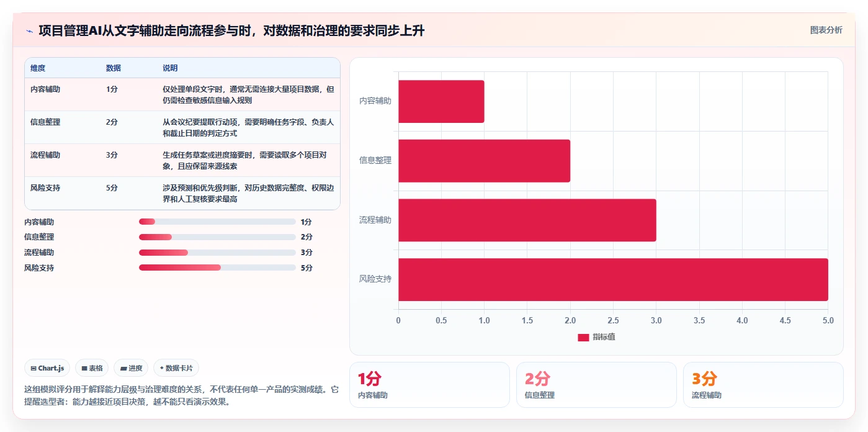This screenshot has height=432, width=868.
Task: Click the 信息整理 bar in the chart
Action: (484, 161)
